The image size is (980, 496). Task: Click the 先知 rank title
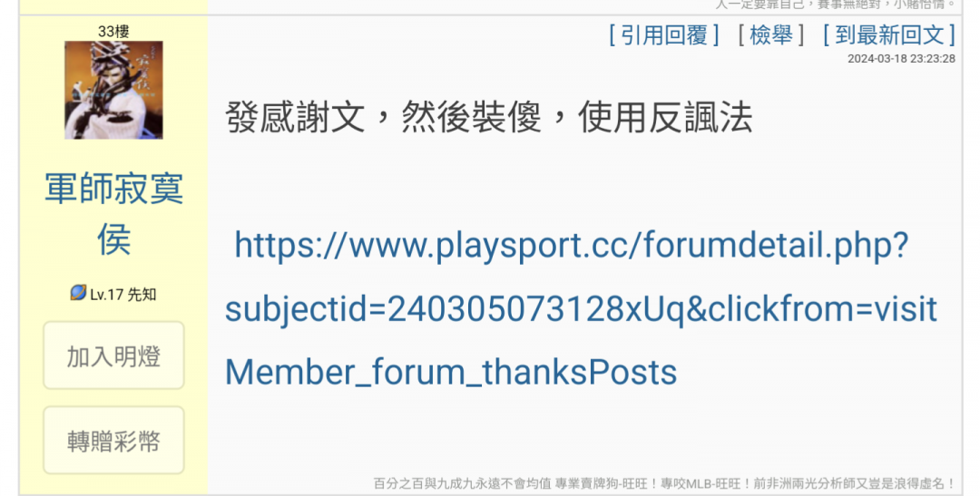142,294
